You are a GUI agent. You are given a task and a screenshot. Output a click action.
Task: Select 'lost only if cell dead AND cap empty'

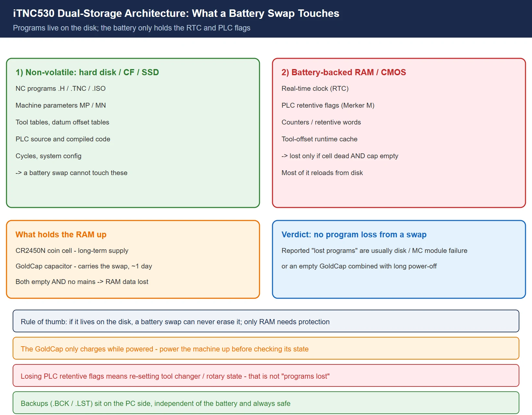340,156
